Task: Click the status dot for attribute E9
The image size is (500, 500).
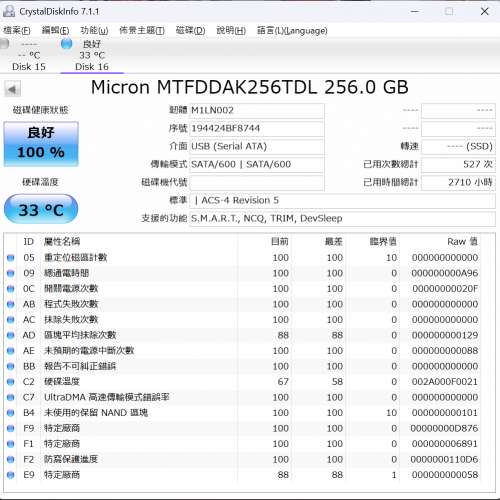Action: click(x=11, y=475)
